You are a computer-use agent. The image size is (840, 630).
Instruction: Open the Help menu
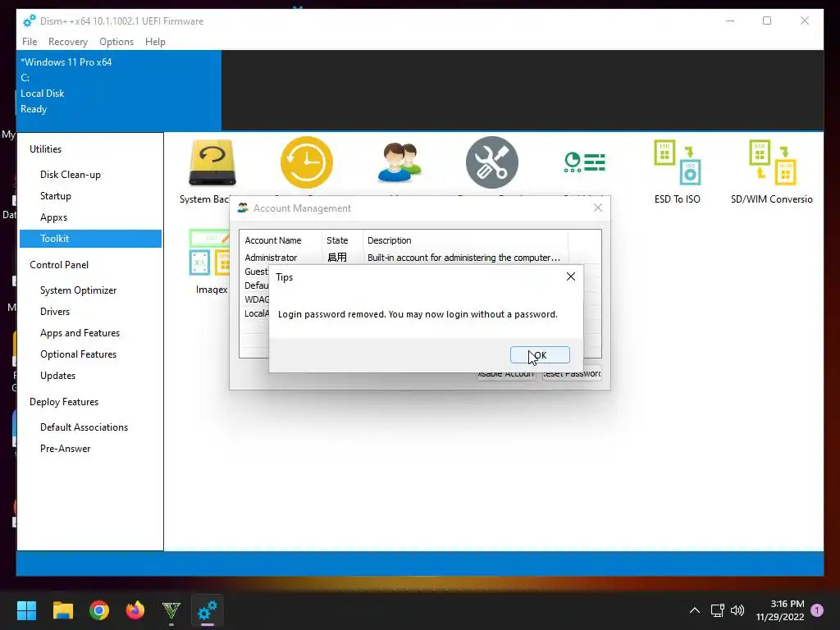[x=155, y=41]
